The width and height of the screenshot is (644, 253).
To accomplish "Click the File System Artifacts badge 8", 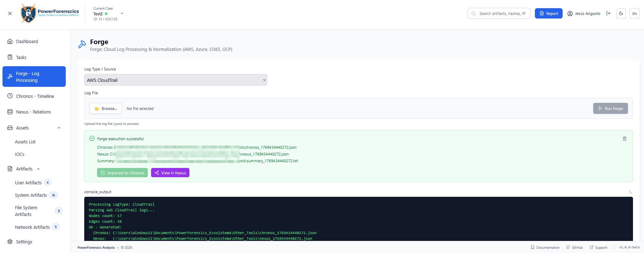I will click(59, 211).
